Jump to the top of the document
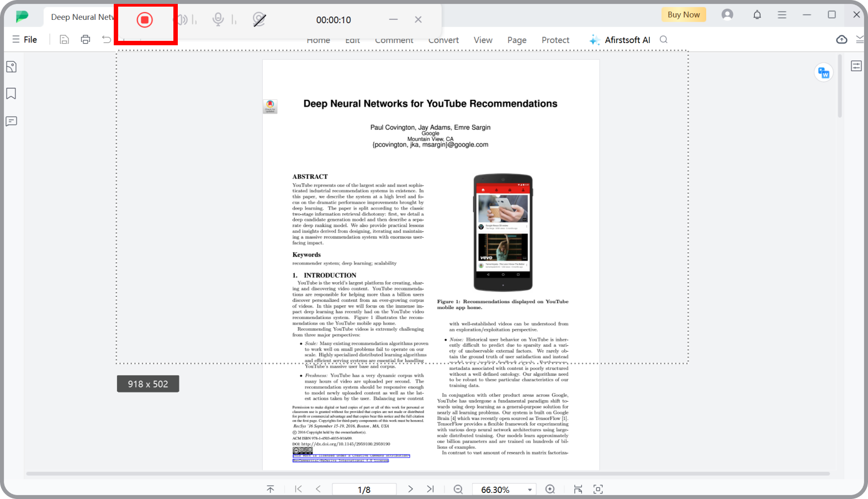Screen dimensions: 868x499 (x=270, y=489)
